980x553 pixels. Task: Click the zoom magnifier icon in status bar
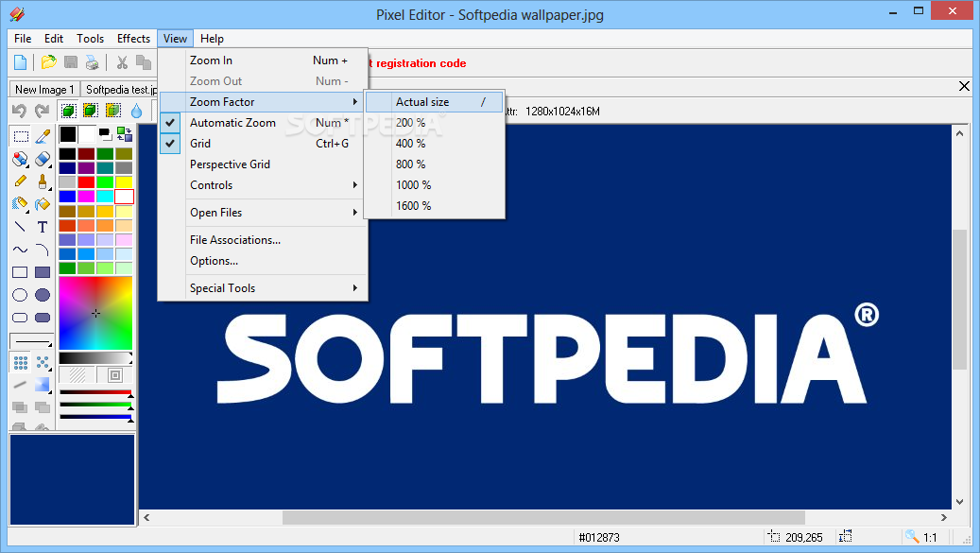912,537
